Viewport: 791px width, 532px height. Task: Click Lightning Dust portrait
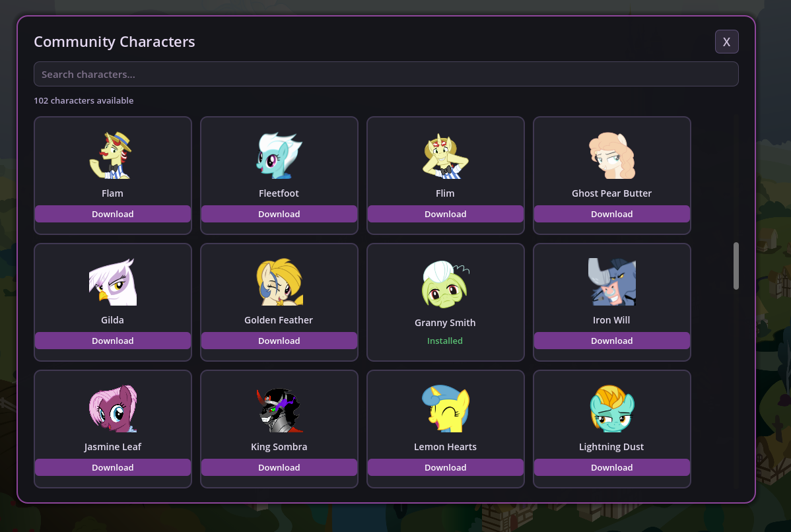(x=612, y=409)
